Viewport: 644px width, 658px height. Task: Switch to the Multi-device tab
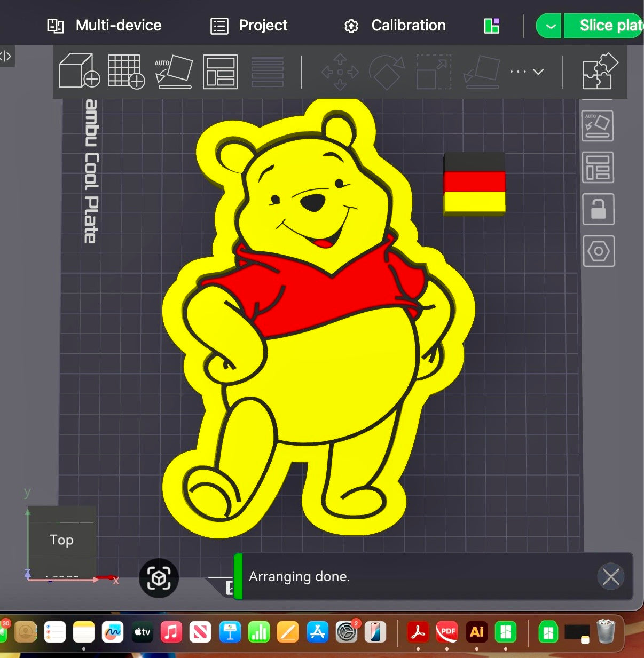(104, 25)
